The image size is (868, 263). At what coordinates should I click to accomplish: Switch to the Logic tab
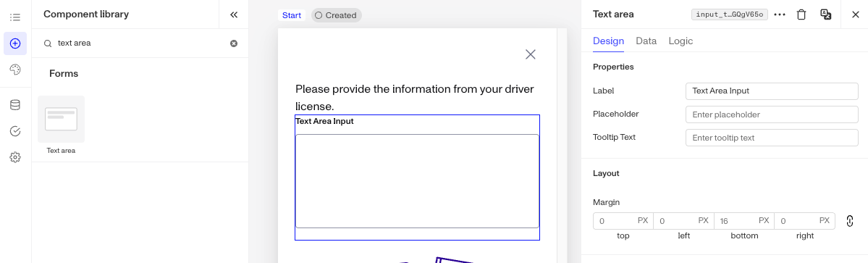pos(681,41)
